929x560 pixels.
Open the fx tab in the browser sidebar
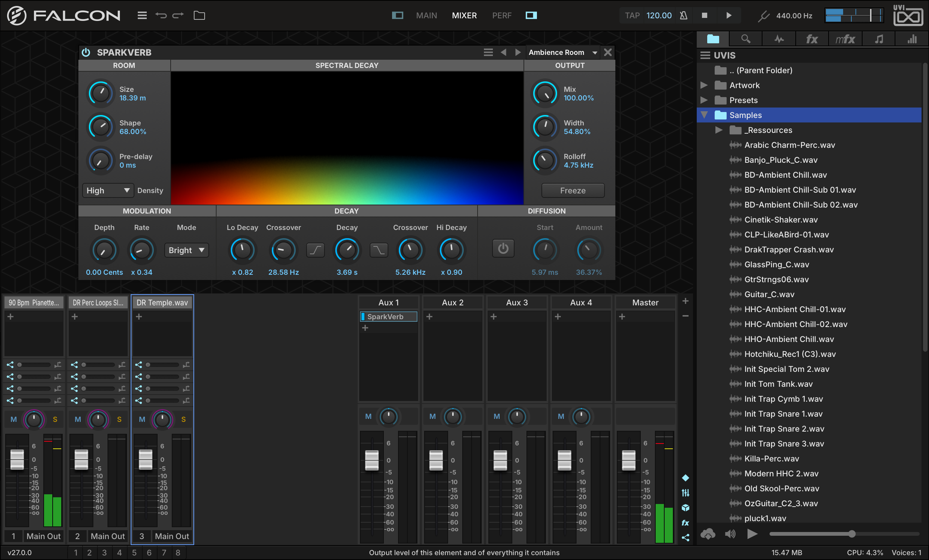click(812, 39)
